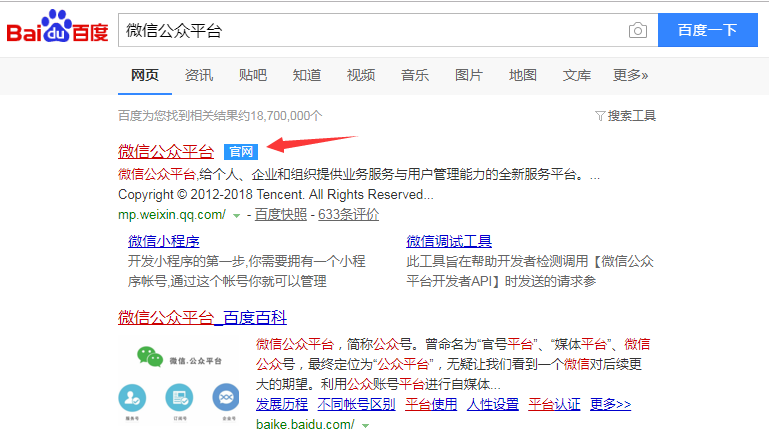Select the 网页 tab
The image size is (769, 446).
pyautogui.click(x=145, y=75)
